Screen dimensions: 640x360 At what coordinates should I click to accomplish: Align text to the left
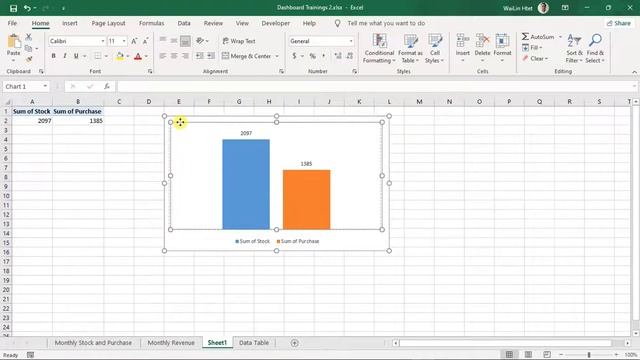point(163,56)
